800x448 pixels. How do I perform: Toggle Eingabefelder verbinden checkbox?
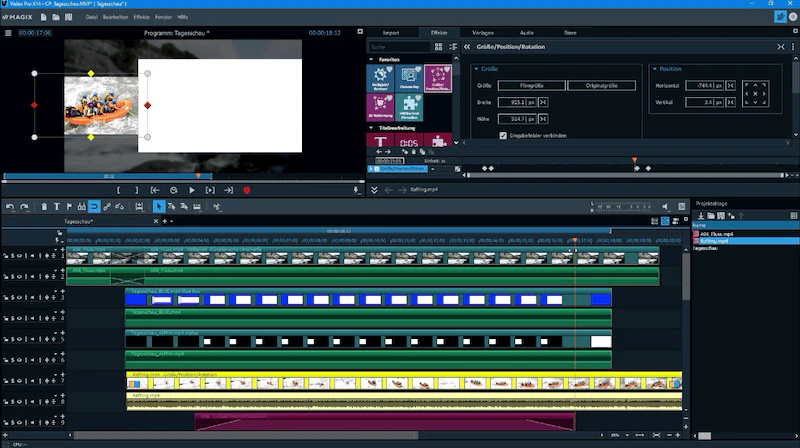pos(503,136)
